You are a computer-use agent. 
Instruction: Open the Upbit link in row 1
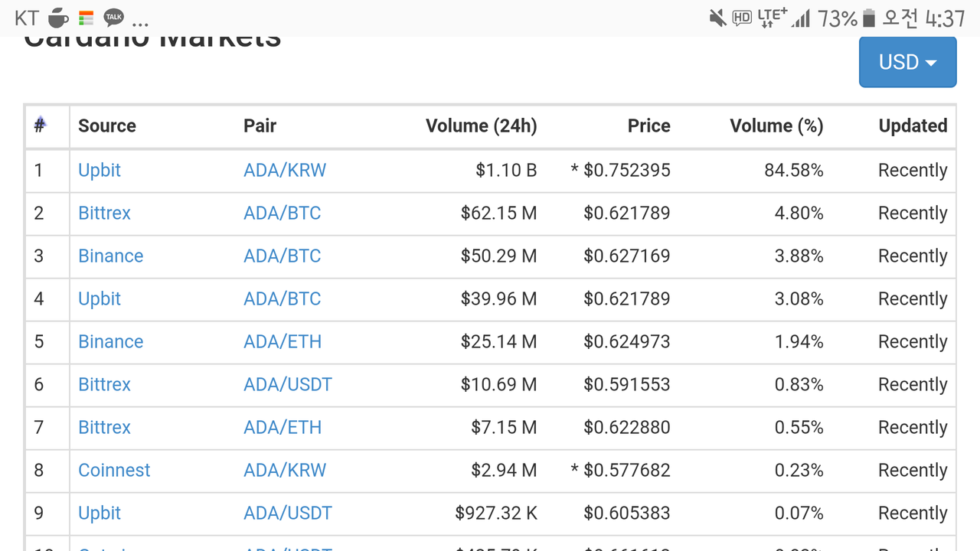click(x=100, y=170)
